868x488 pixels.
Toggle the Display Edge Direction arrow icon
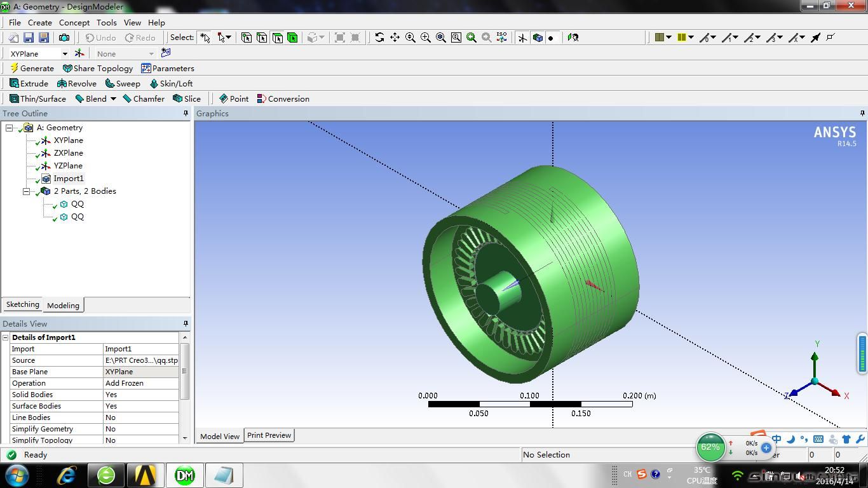[x=816, y=37]
